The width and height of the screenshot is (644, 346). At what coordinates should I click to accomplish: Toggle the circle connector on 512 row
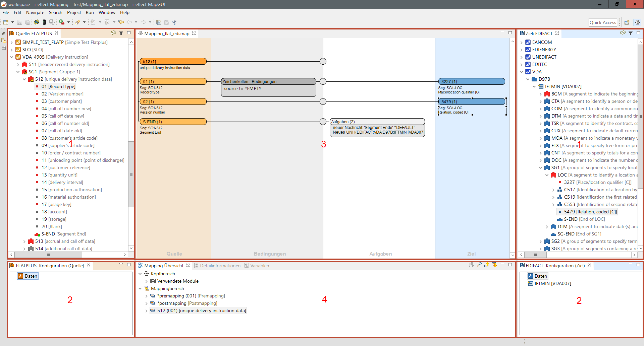coord(323,61)
